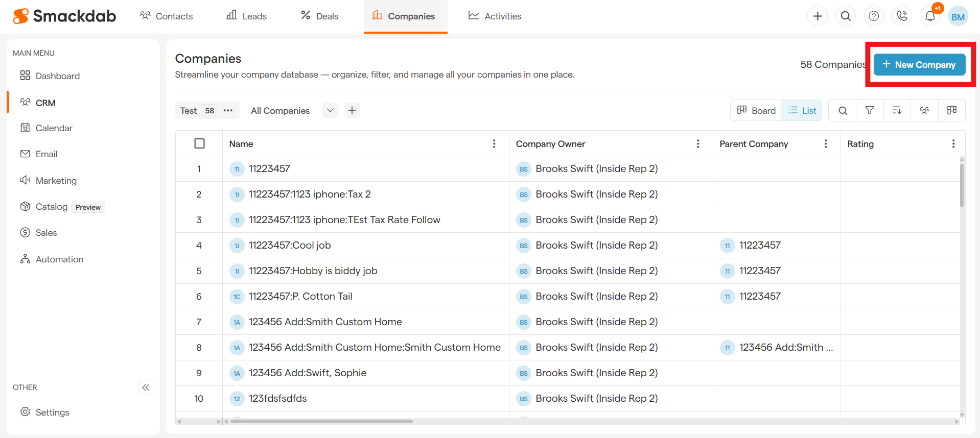The image size is (980, 438).
Task: Switch to Board view
Action: tap(756, 110)
